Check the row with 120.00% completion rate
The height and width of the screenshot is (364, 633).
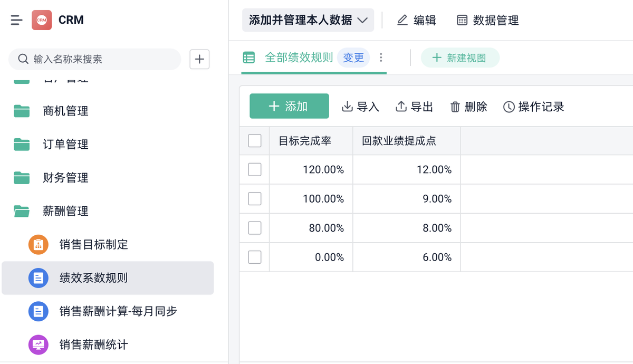(x=255, y=169)
